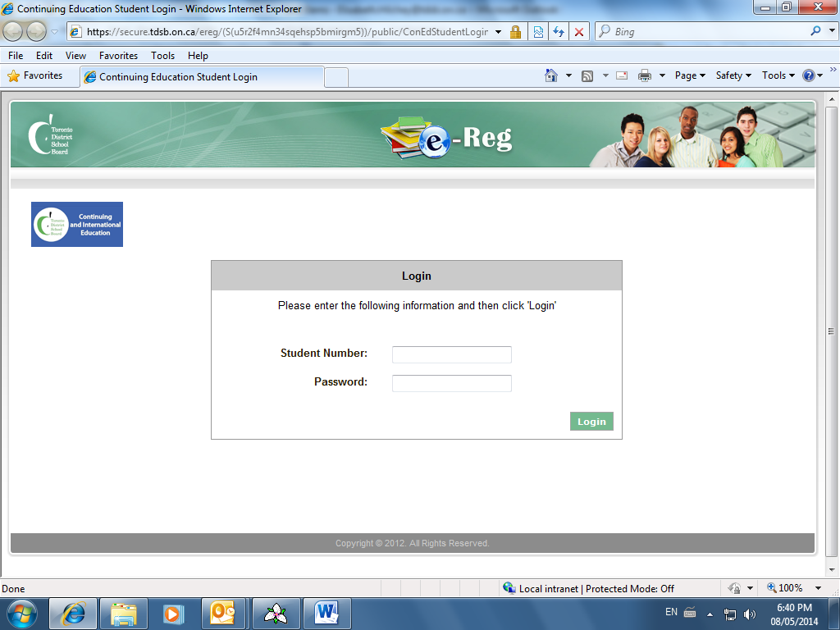Click the security lock icon in address bar
The width and height of the screenshot is (840, 630).
pos(515,32)
